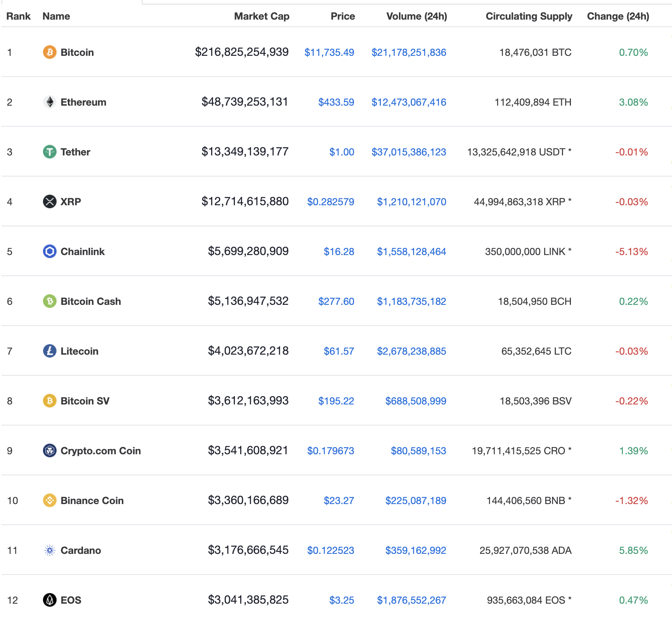The image size is (672, 618).
Task: Select Ethereum change value 3.08%
Action: pyautogui.click(x=634, y=102)
